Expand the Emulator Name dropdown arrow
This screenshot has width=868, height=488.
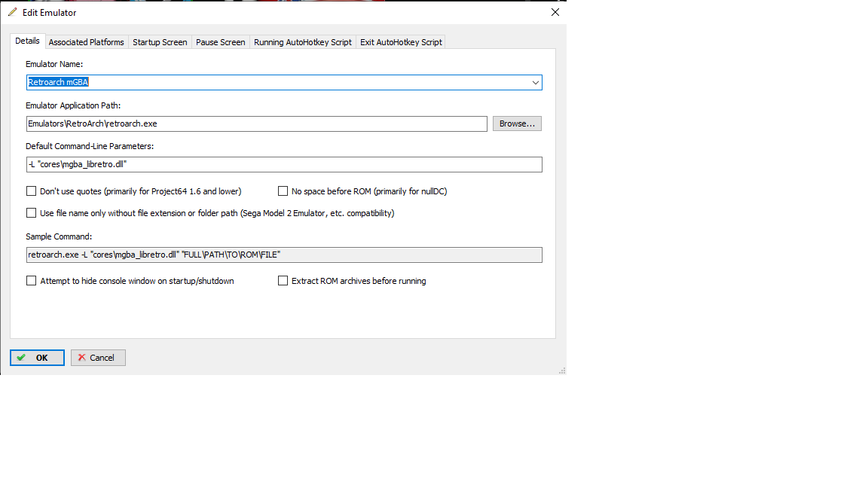coord(535,82)
